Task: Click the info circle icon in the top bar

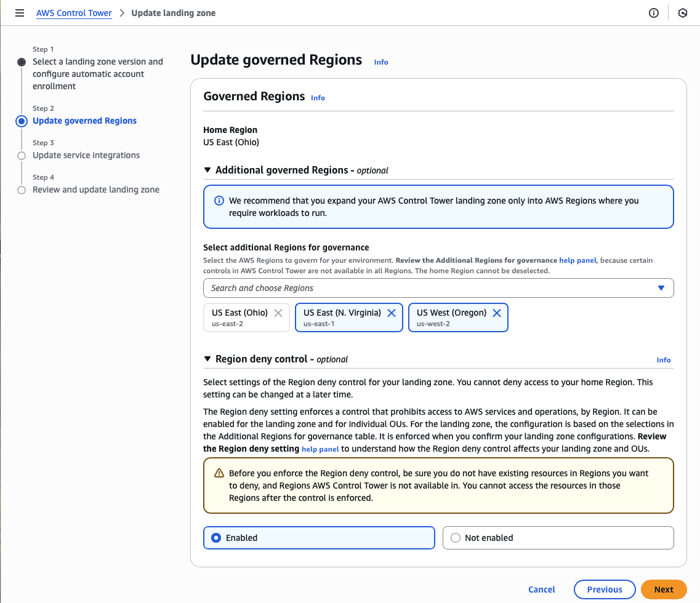Action: pos(653,13)
